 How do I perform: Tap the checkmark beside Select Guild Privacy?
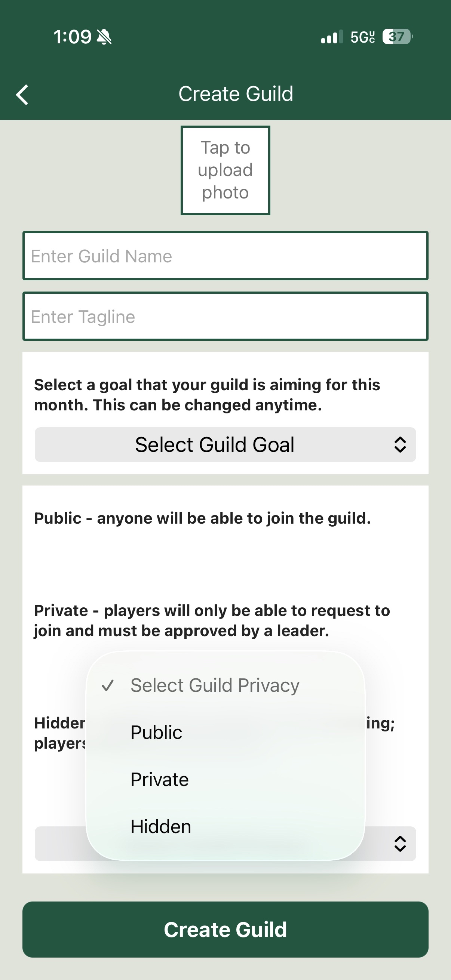click(x=108, y=685)
